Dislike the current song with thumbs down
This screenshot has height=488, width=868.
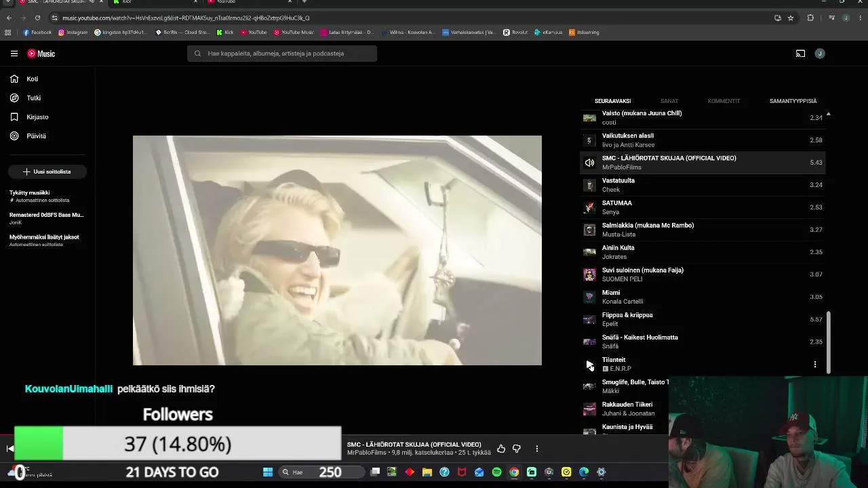pos(517,449)
